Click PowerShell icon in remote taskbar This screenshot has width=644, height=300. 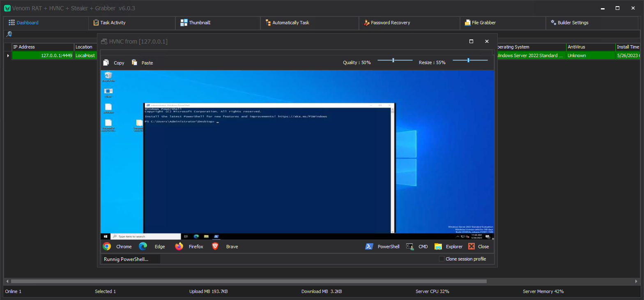pos(216,236)
